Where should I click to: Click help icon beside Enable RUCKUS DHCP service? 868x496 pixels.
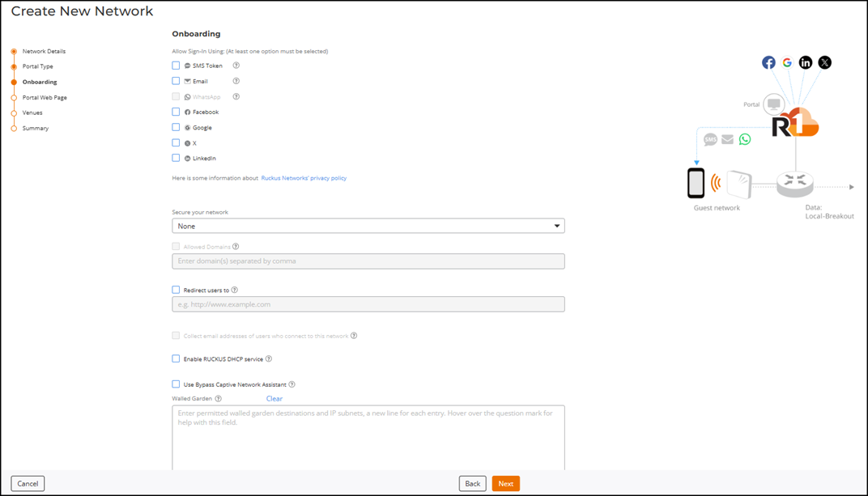tap(269, 358)
